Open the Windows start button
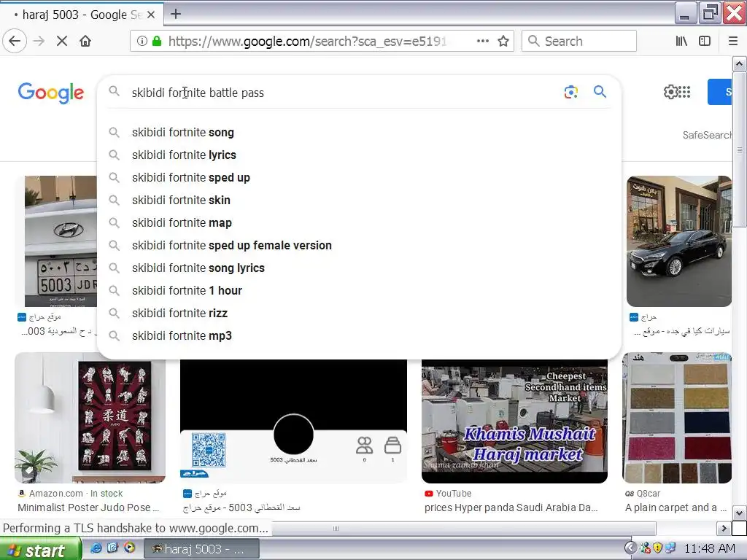Screen dimensions: 747x560 41,550
